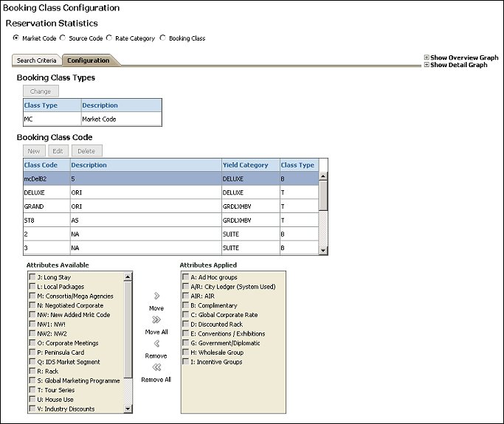The height and width of the screenshot is (424, 504).
Task: Select the Source Code radio button
Action: click(63, 38)
